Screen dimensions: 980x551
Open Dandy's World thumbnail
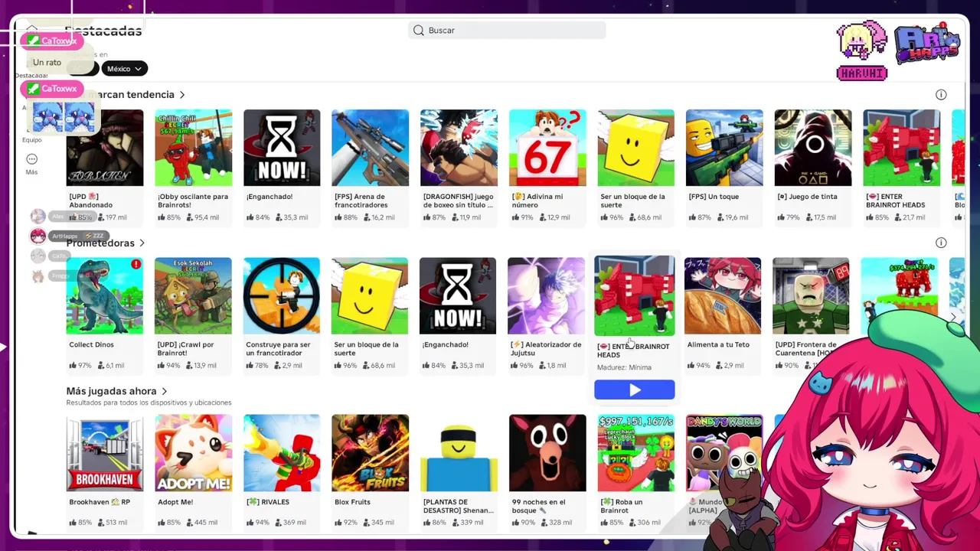724,453
